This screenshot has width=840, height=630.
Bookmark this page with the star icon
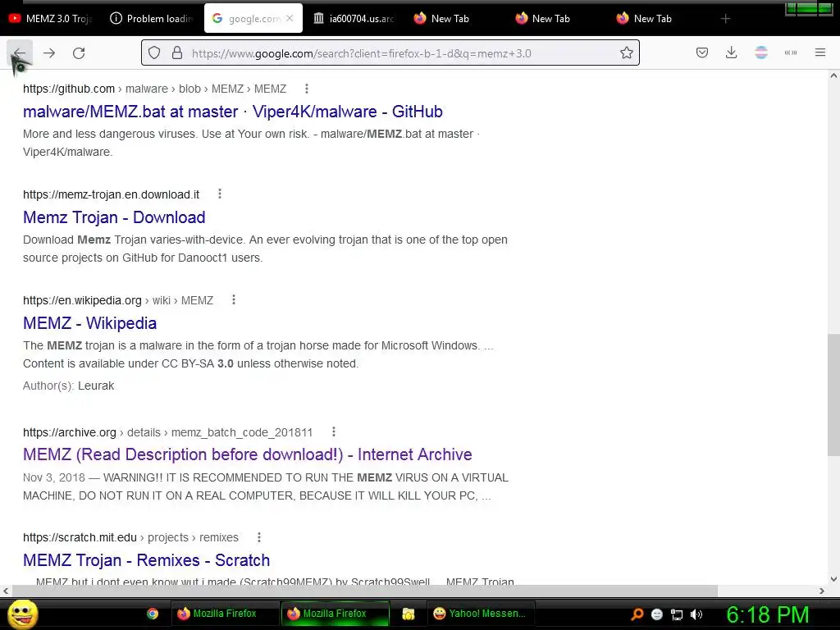click(x=626, y=53)
